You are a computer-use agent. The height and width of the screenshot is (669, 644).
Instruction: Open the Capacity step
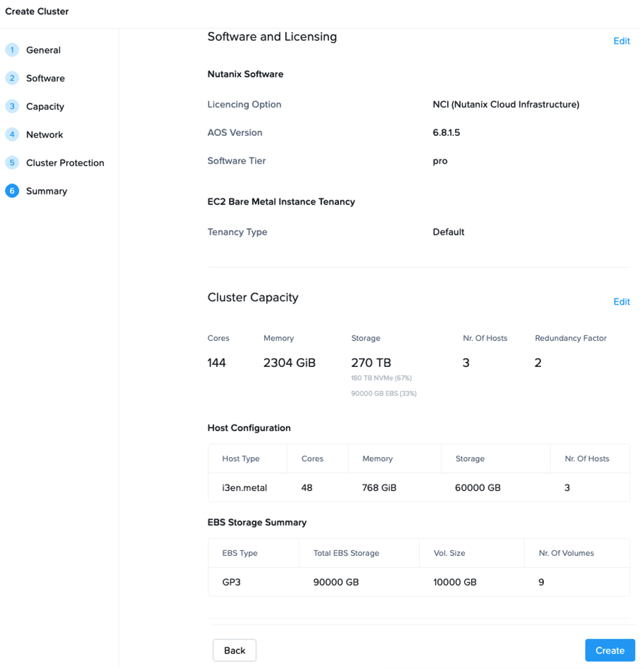pos(45,106)
